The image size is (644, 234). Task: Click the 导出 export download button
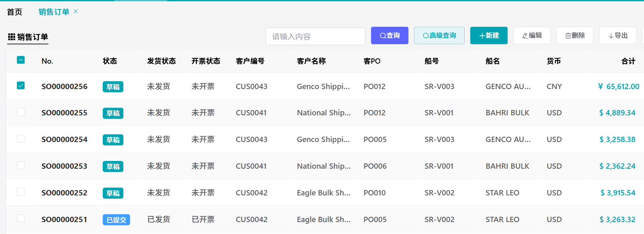click(x=618, y=36)
